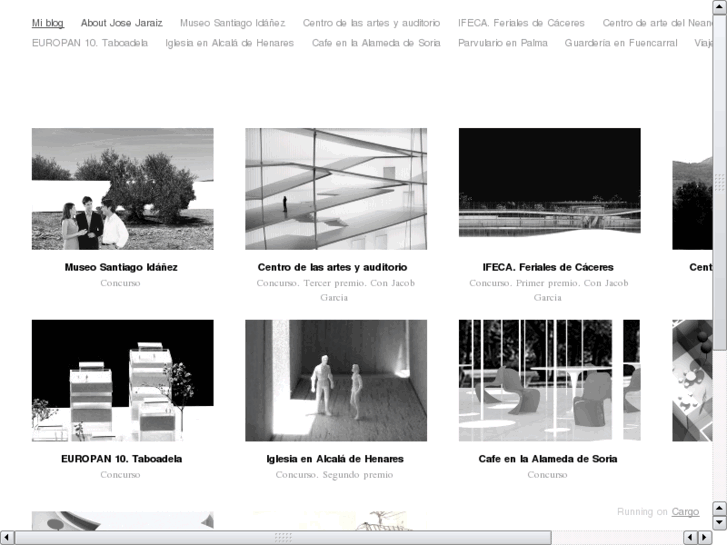Viewport: 727px width, 545px height.
Task: Select Museo Santiago Idáñez in top navigation
Action: pos(232,23)
